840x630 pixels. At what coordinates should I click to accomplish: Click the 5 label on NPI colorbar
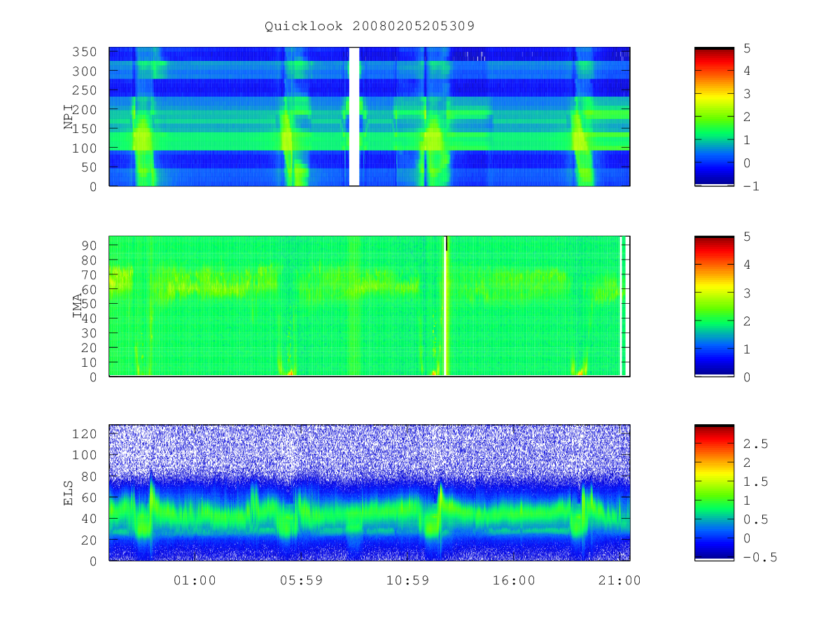coord(745,48)
